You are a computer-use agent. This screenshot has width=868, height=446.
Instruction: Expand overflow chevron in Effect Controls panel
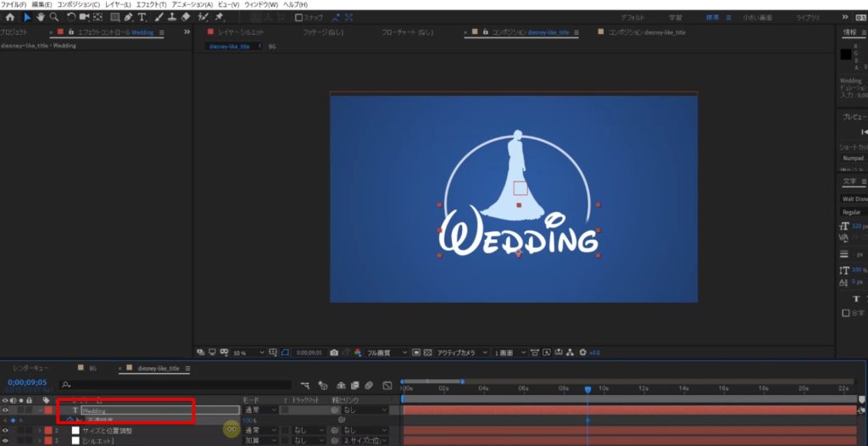(186, 32)
